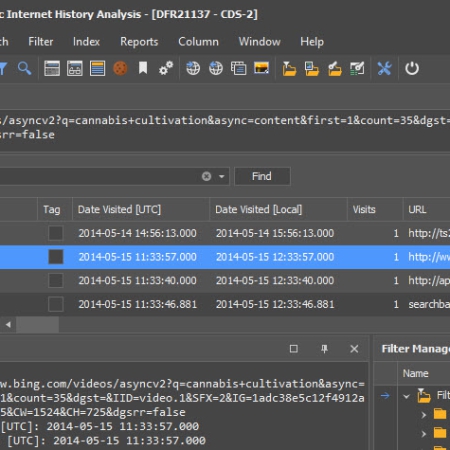The width and height of the screenshot is (450, 450).
Task: Click the folder with image icon
Action: (x=312, y=69)
